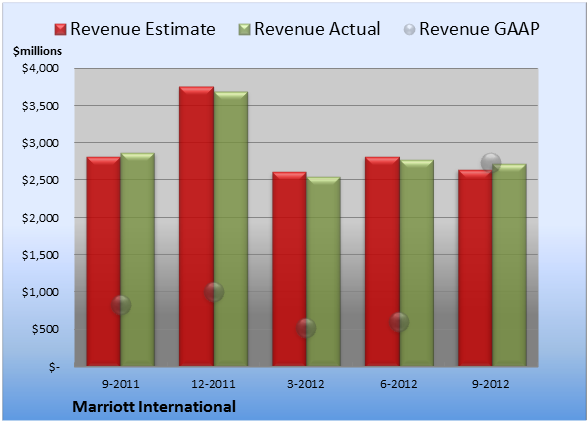Click the $2,500 axis value
588x422 pixels.
(40, 180)
